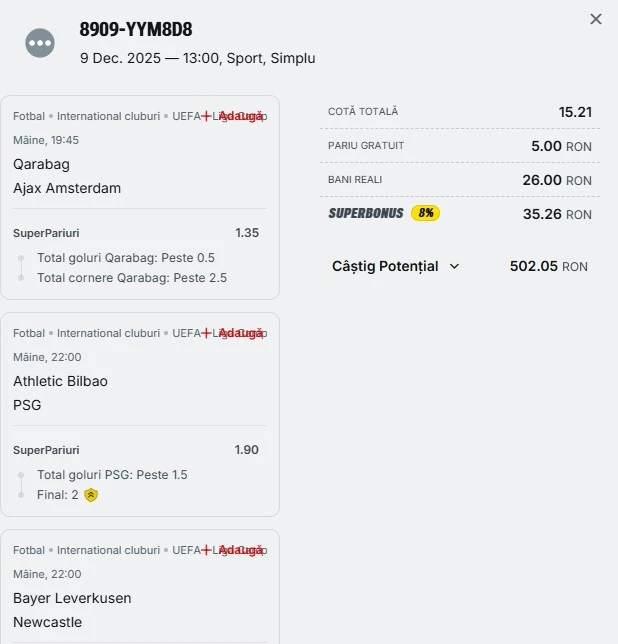Expand the Câștig Potențial chevron
Image resolution: width=618 pixels, height=644 pixels.
[455, 267]
